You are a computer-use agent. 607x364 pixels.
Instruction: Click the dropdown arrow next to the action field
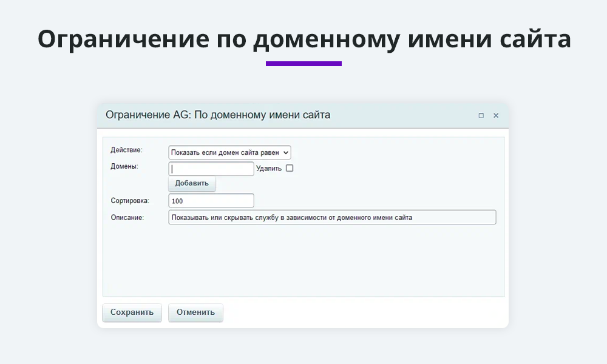[x=284, y=152]
